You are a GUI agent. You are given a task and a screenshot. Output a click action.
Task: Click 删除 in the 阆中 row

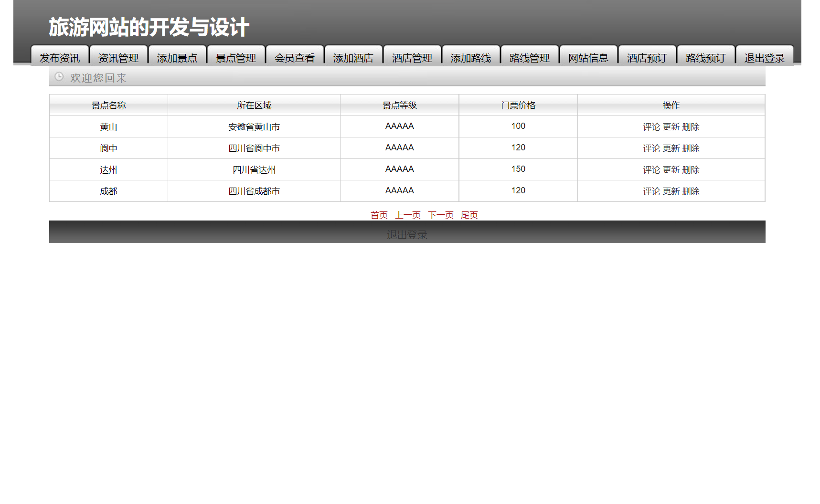coord(691,148)
